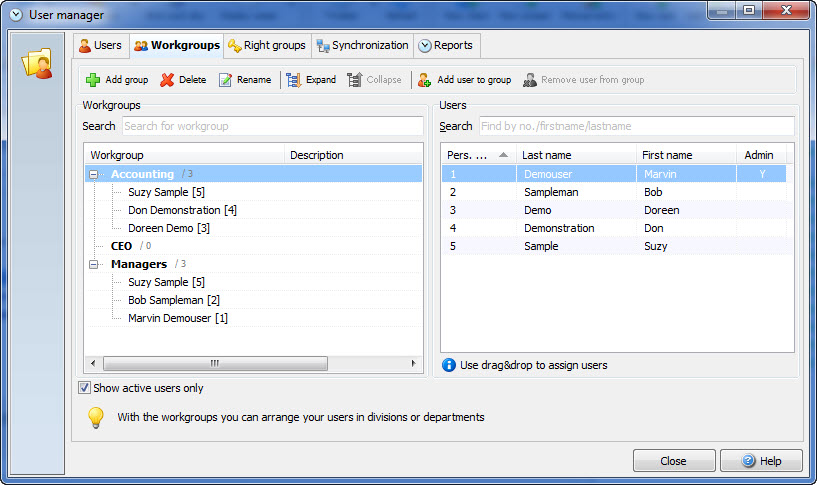Click the Expand tree icon in toolbar

pos(293,80)
